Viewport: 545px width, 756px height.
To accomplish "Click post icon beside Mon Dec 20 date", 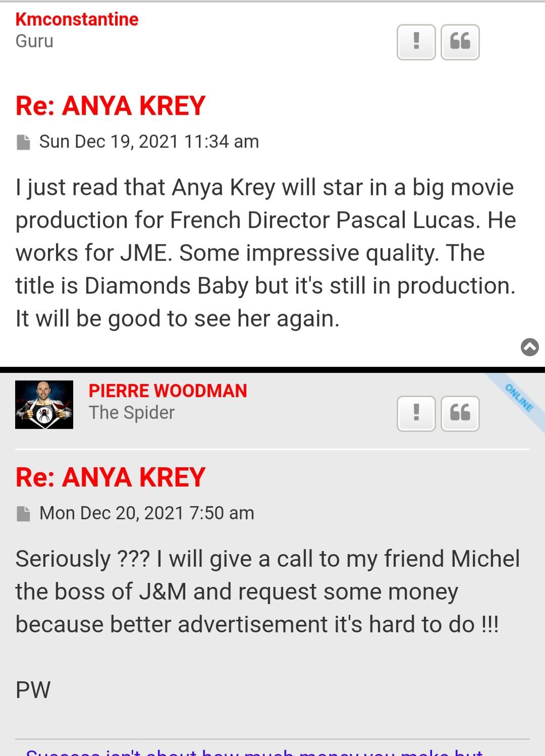I will tap(23, 514).
